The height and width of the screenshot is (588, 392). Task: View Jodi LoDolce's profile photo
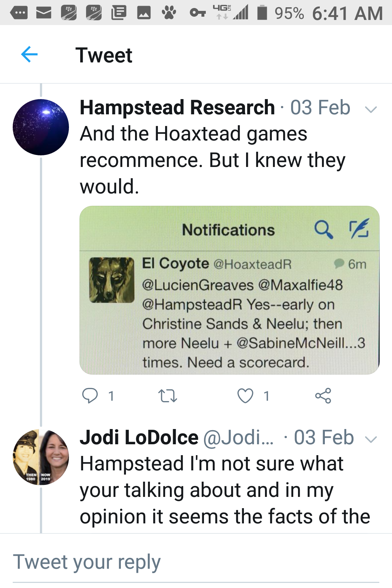point(41,457)
